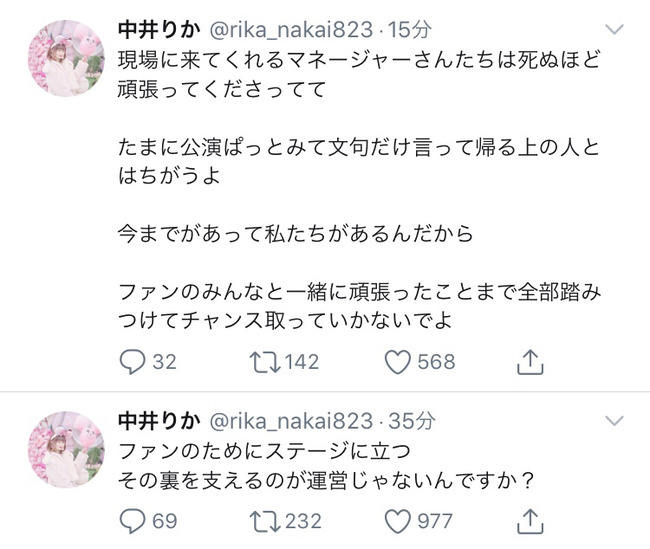Share the tweet posted 35分 ago

click(531, 520)
